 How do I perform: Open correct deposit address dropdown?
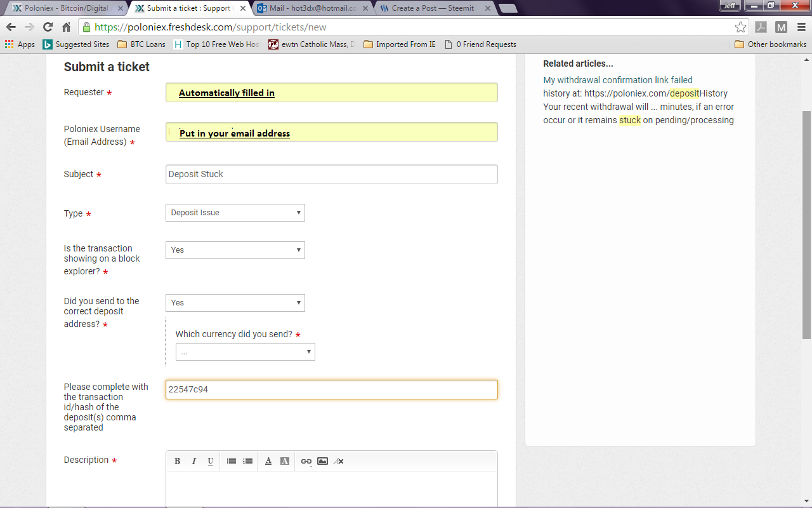click(235, 303)
